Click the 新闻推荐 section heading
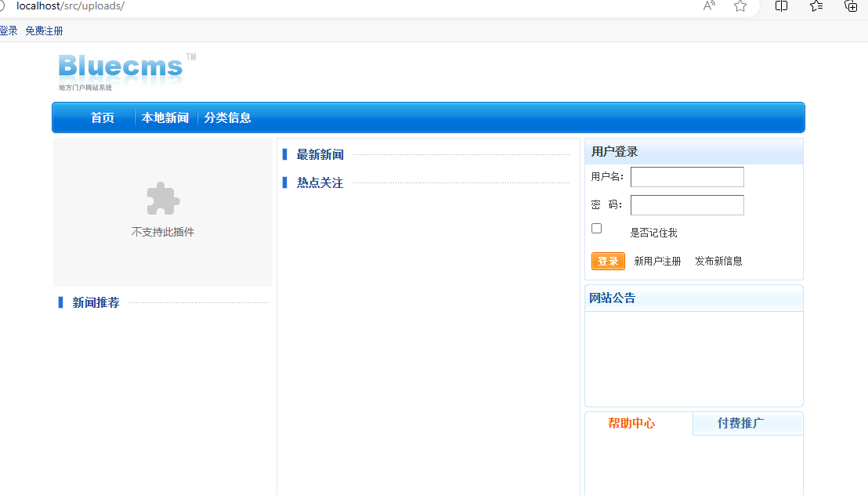This screenshot has height=495, width=868. click(x=96, y=302)
